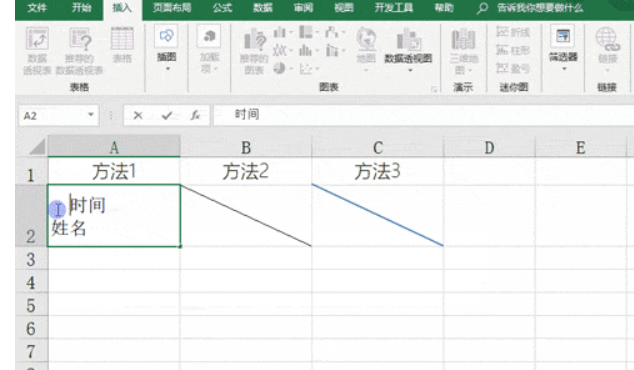
Task: Click the 3D Map (三维地图) icon
Action: point(463,40)
